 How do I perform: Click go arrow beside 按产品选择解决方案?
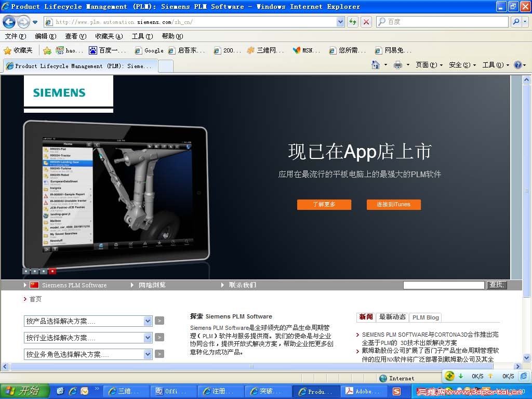[159, 321]
